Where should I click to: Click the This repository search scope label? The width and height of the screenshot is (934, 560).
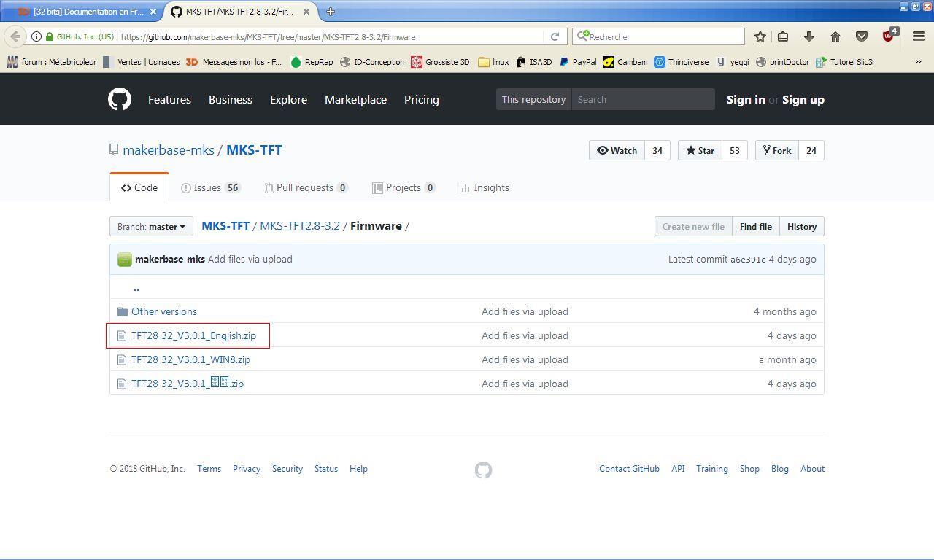point(533,99)
